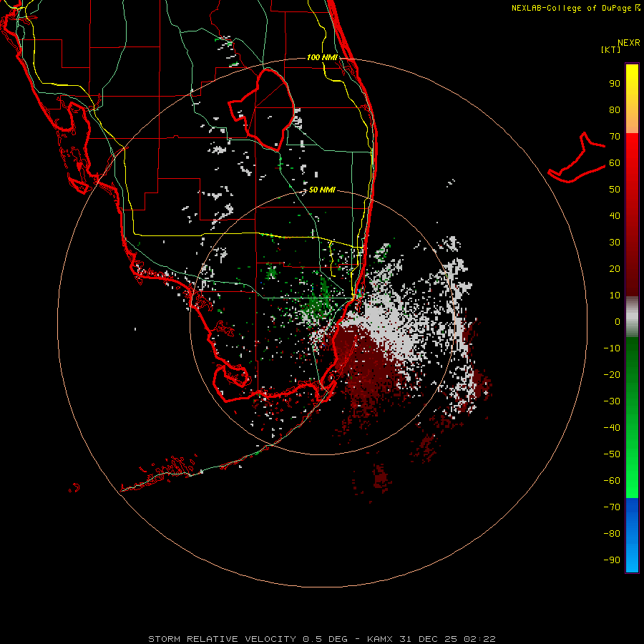
Task: Select the 50 value on velocity scale
Action: click(615, 190)
